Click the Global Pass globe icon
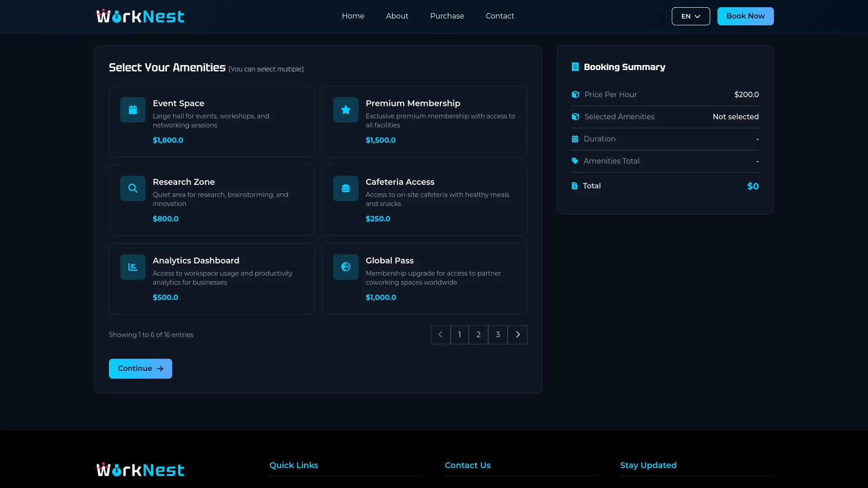 click(346, 267)
